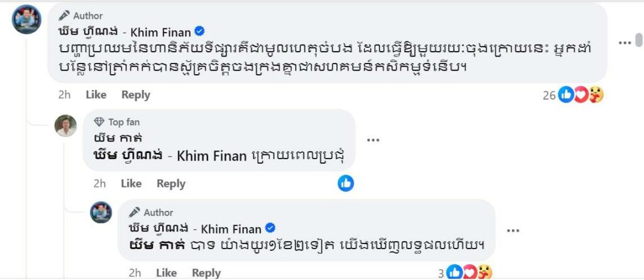Open the three-dot menu on the top comment

[624, 43]
